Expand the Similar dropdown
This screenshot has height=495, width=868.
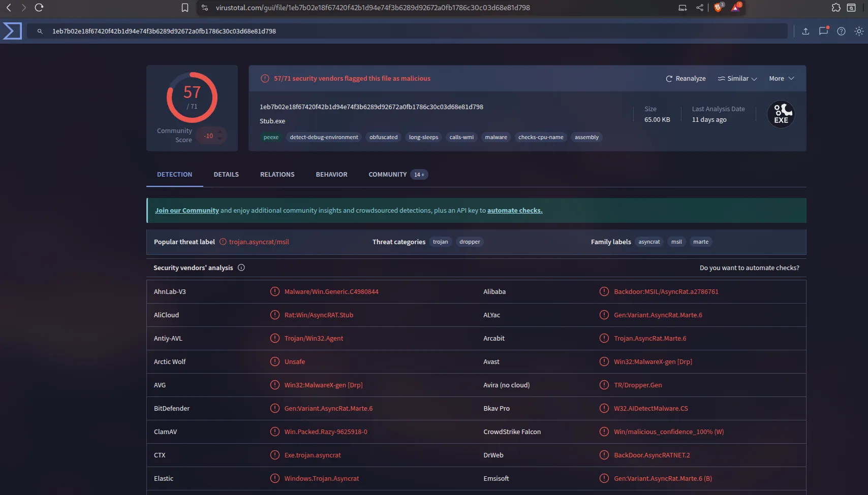tap(737, 79)
